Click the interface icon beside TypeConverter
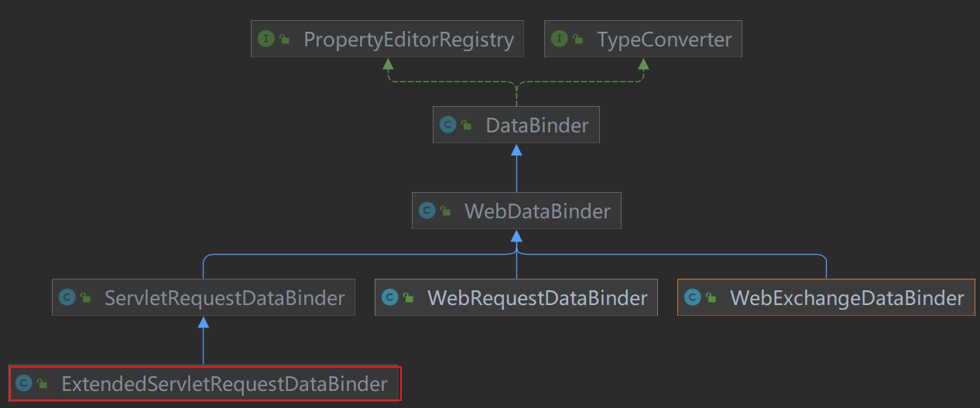 560,39
